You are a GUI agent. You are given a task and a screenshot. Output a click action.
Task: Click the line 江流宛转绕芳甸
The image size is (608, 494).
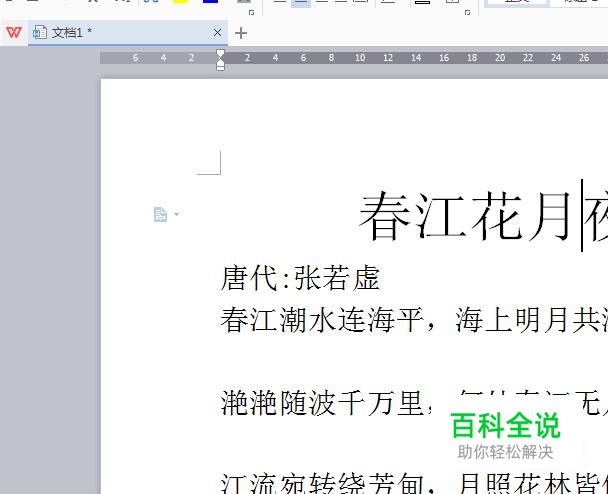click(322, 483)
